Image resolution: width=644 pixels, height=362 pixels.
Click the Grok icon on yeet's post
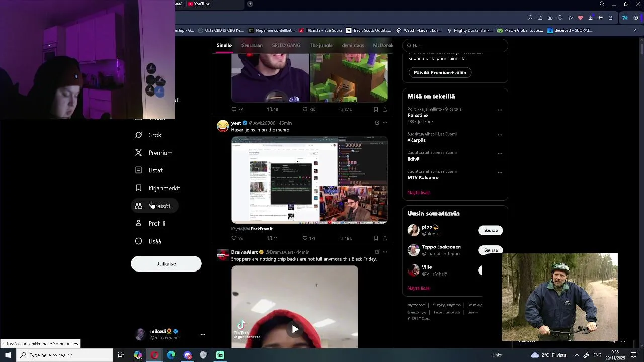[x=377, y=123]
